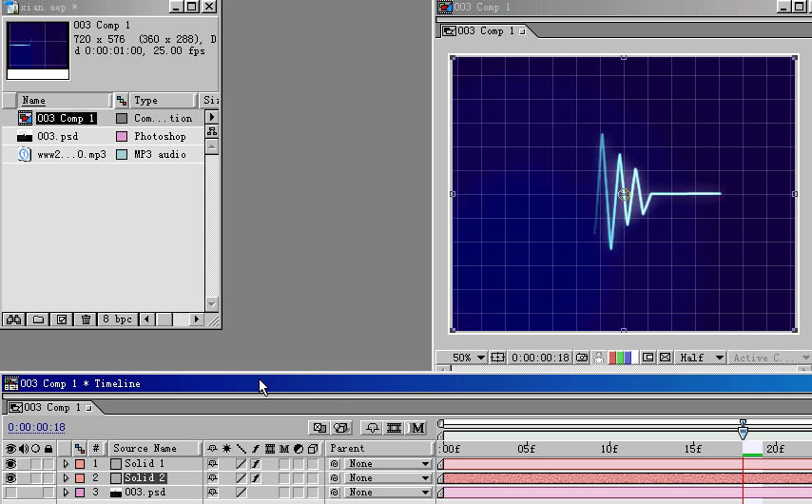Hide the Solid 1 layer eye
This screenshot has width=812, height=504.
tap(10, 464)
